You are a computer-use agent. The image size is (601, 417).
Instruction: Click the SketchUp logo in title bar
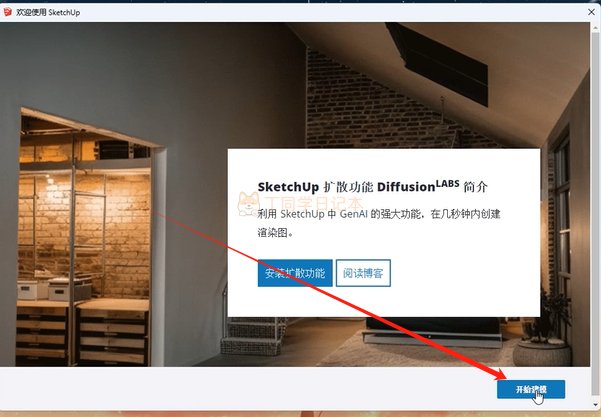pos(8,12)
